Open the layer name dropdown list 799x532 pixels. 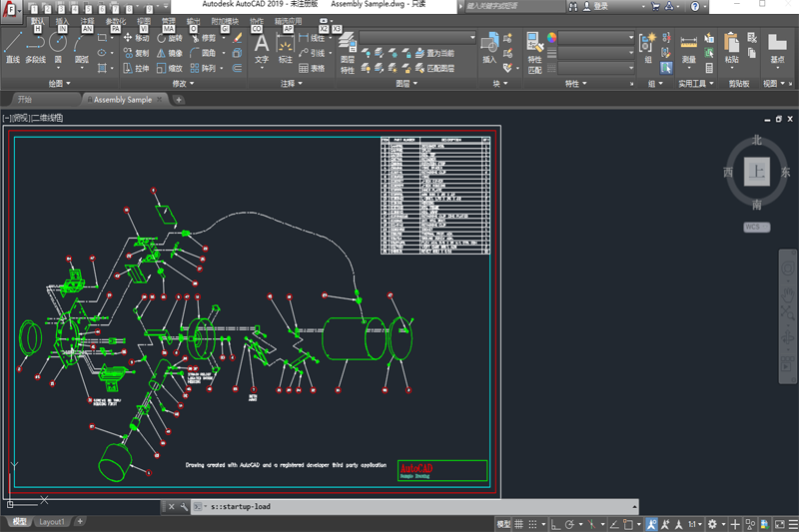tap(417, 37)
